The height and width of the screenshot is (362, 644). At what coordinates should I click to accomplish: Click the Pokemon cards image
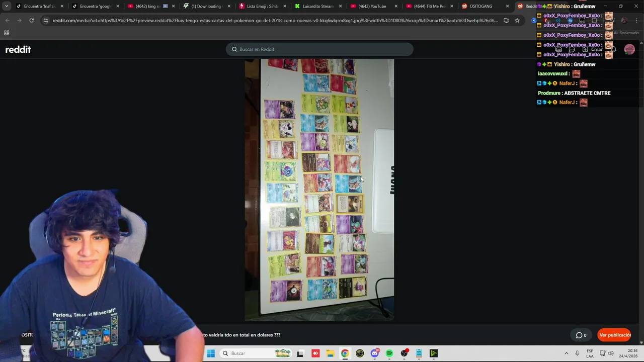[319, 190]
